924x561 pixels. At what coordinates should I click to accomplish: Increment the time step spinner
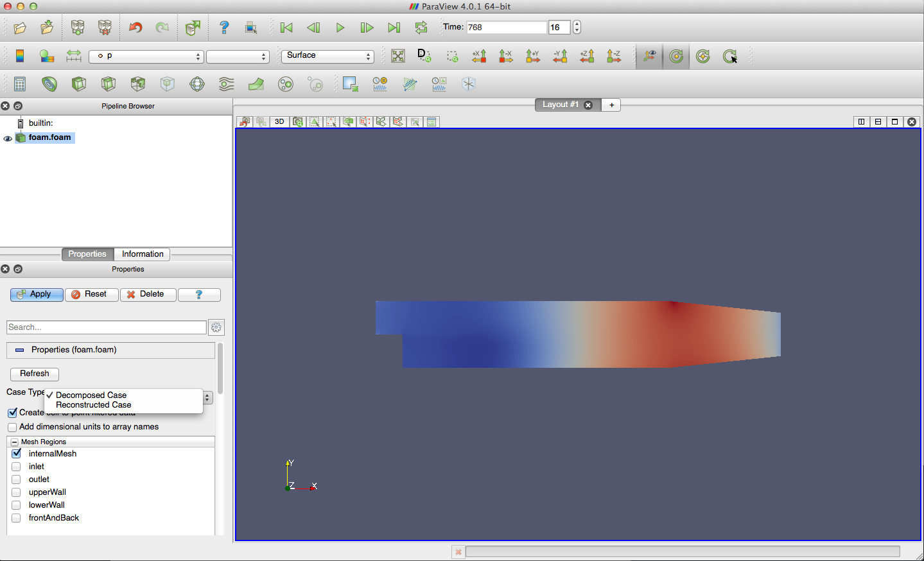pyautogui.click(x=577, y=24)
